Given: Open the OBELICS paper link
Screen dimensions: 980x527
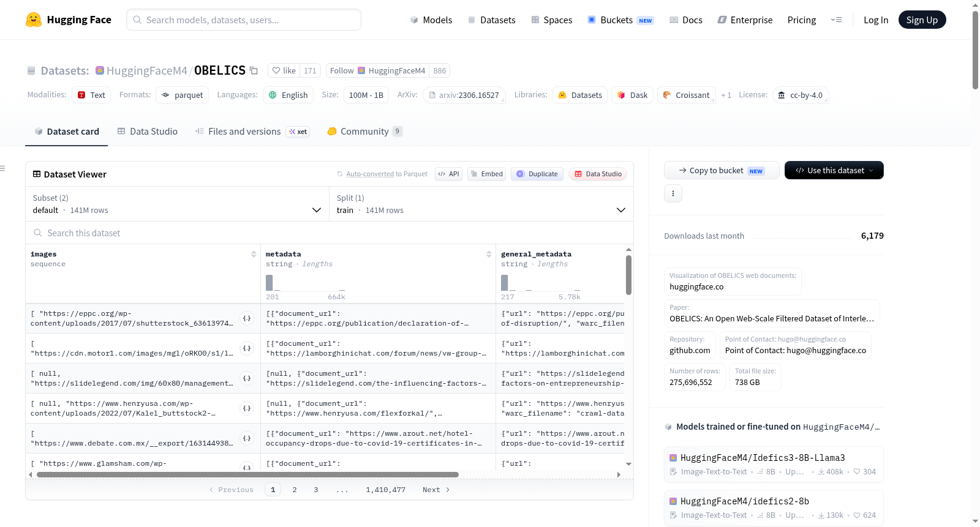Looking at the screenshot, I should click(x=772, y=318).
